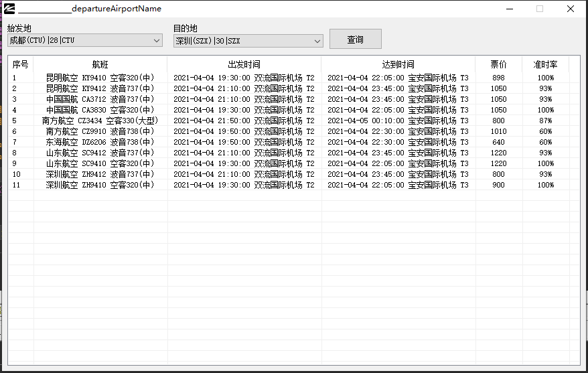
Task: Select the 东海航空 DZ6206 flight row
Action: click(x=100, y=142)
